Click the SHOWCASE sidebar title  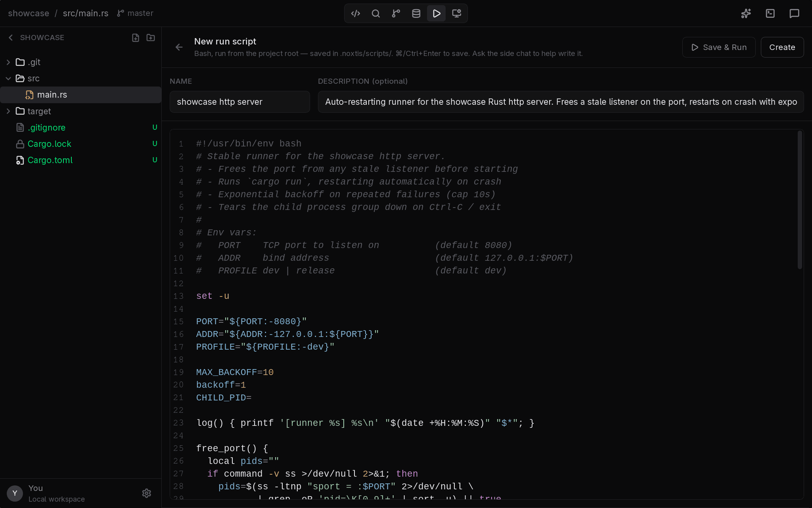(x=42, y=38)
